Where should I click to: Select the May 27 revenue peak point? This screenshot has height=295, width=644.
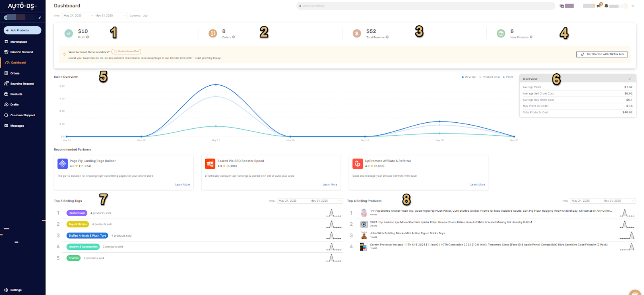(216, 85)
